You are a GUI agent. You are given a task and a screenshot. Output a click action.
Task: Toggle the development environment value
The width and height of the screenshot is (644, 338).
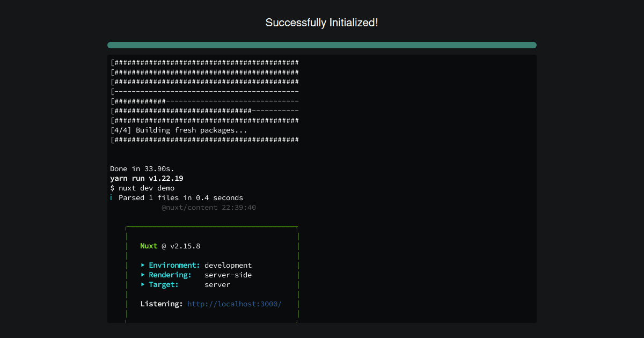(228, 265)
